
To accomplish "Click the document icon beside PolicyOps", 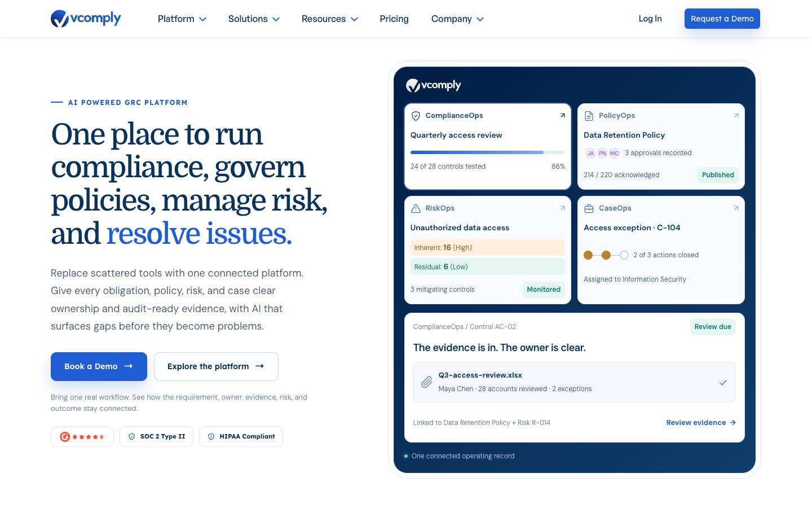I will [589, 116].
